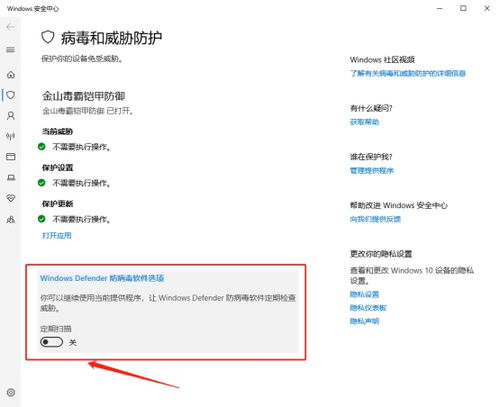Go back using the back arrow
This screenshot has width=499, height=407.
10,27
